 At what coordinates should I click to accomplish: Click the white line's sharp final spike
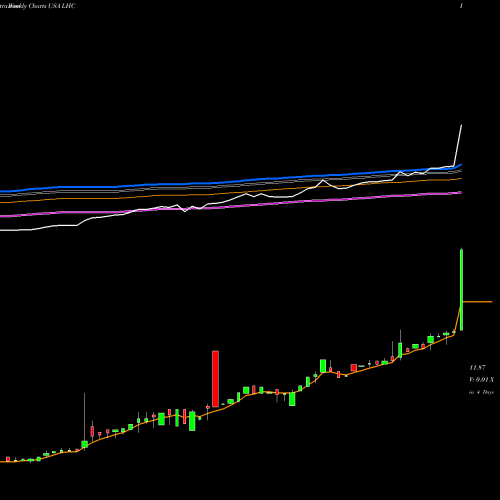point(458,145)
